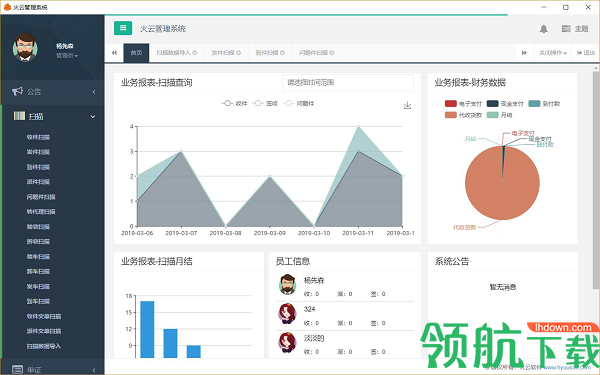Toggle the 收件 series in chart legend

[234, 103]
